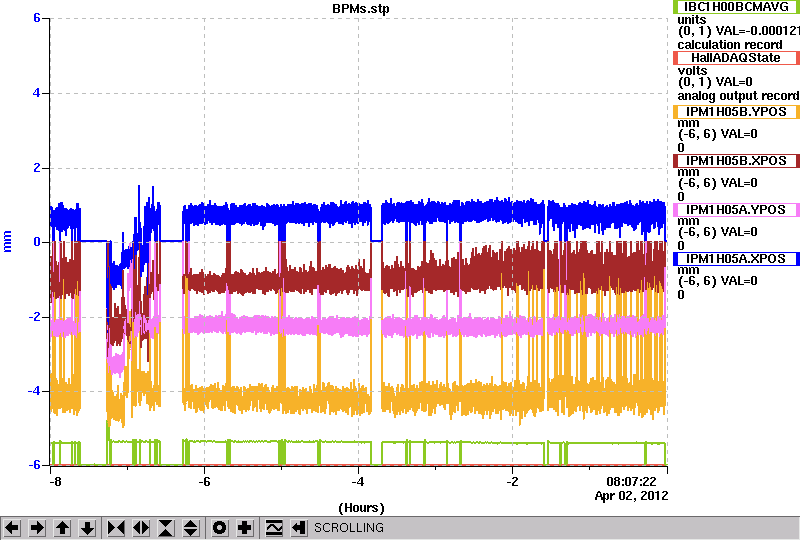Click the 'calculation record' description text
800x540 pixels.
730,44
